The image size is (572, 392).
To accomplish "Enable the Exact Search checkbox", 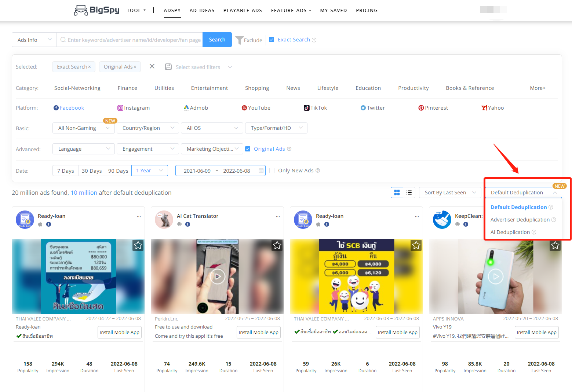I will click(272, 39).
